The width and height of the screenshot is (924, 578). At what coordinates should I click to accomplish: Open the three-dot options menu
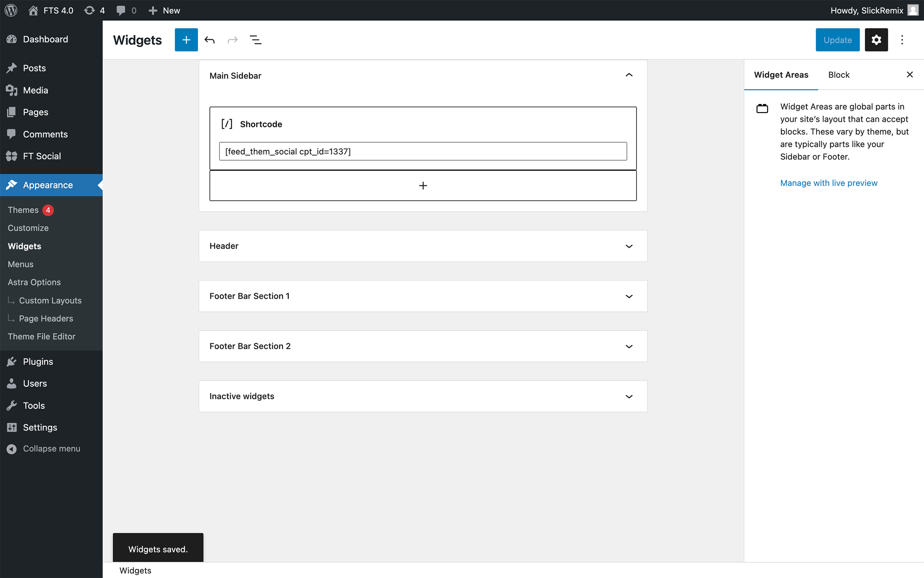point(902,40)
